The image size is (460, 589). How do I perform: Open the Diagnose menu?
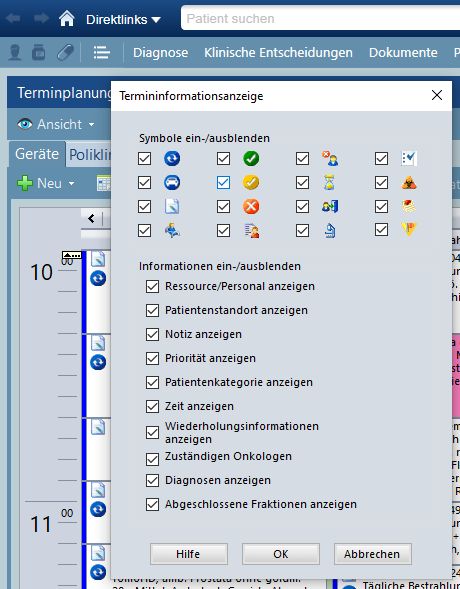[x=160, y=53]
